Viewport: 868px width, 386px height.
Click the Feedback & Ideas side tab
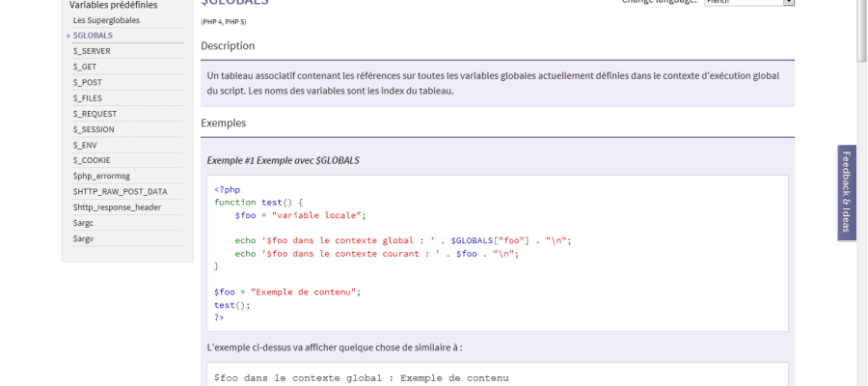tap(846, 192)
